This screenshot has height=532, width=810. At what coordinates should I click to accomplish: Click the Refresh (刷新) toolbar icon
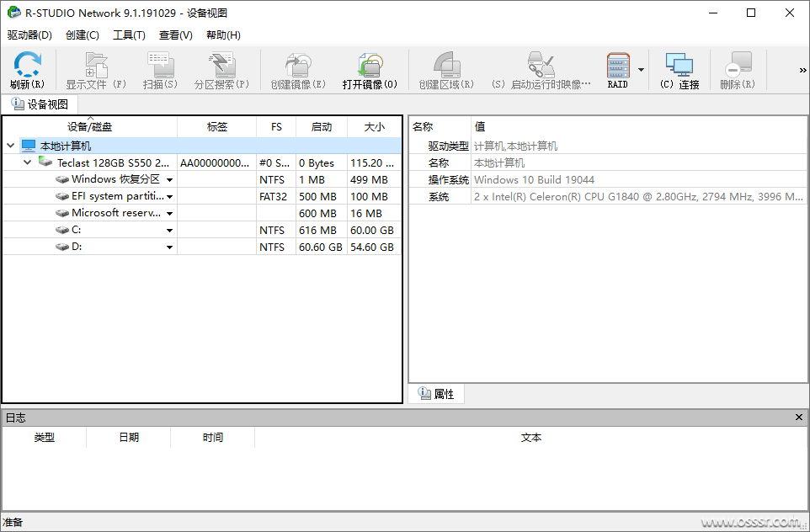coord(28,65)
